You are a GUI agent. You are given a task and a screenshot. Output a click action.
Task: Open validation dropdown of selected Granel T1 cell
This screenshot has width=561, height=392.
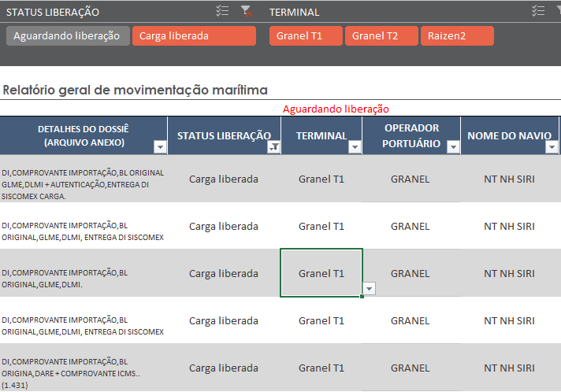[370, 288]
